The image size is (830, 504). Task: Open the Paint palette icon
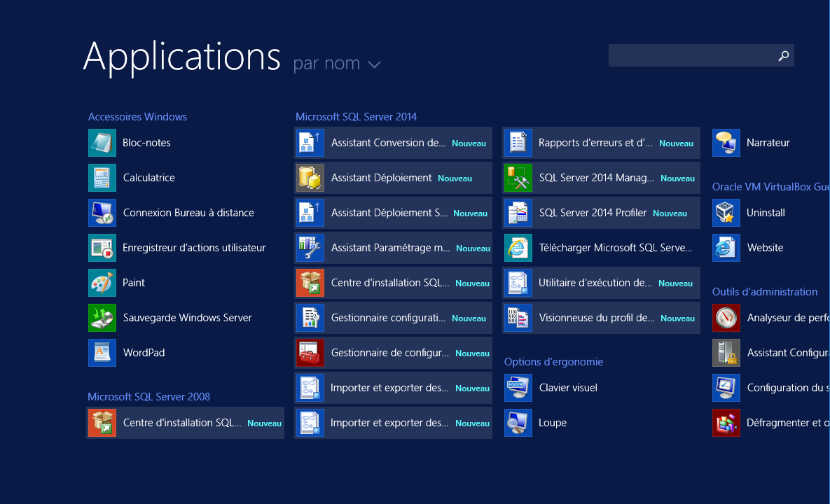click(102, 283)
